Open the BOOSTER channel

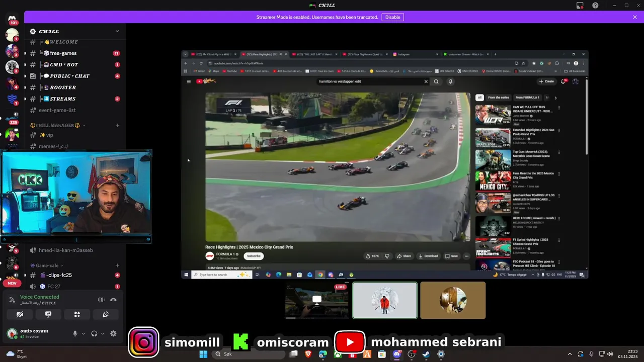click(x=74, y=87)
